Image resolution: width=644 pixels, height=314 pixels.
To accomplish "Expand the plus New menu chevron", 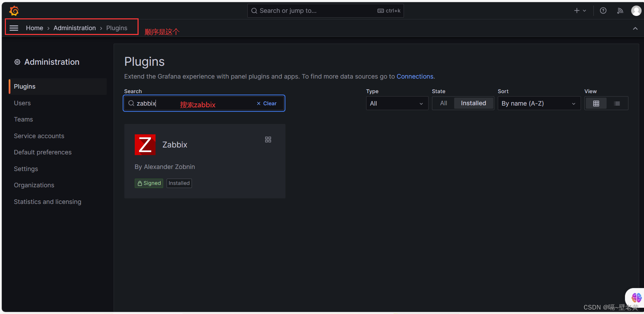I will (584, 11).
